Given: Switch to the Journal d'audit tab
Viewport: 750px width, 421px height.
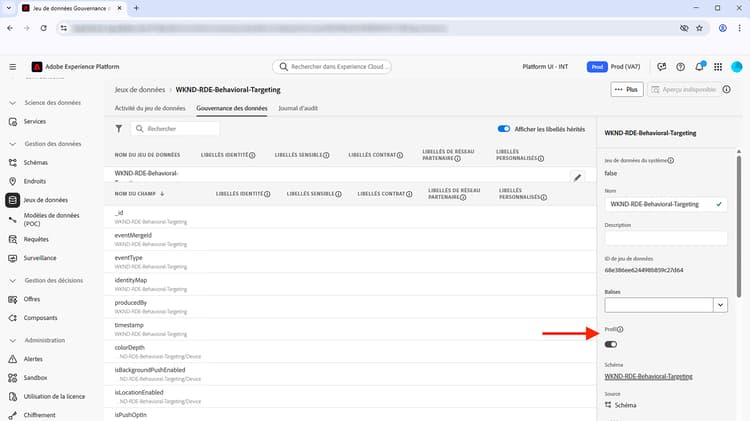Looking at the screenshot, I should (298, 108).
